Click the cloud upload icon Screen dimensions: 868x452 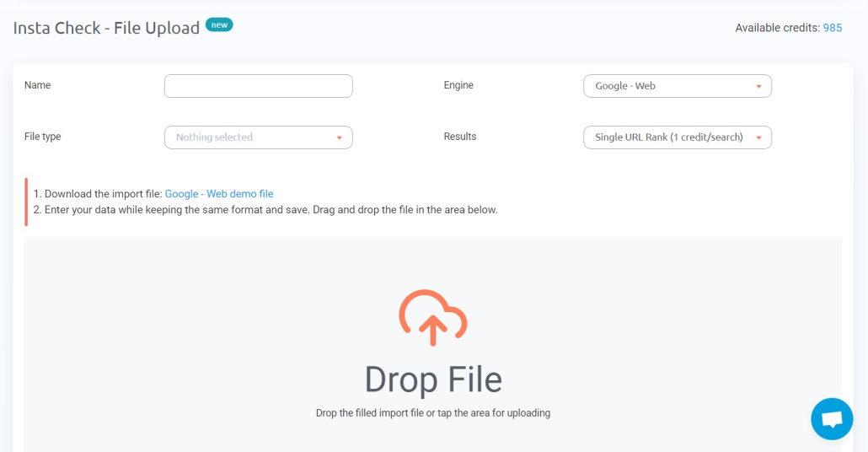(x=433, y=318)
